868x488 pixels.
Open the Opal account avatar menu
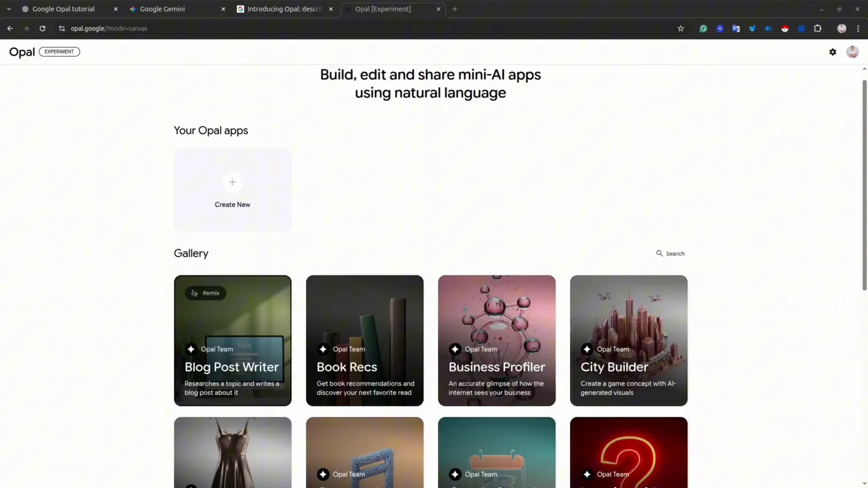tap(852, 52)
